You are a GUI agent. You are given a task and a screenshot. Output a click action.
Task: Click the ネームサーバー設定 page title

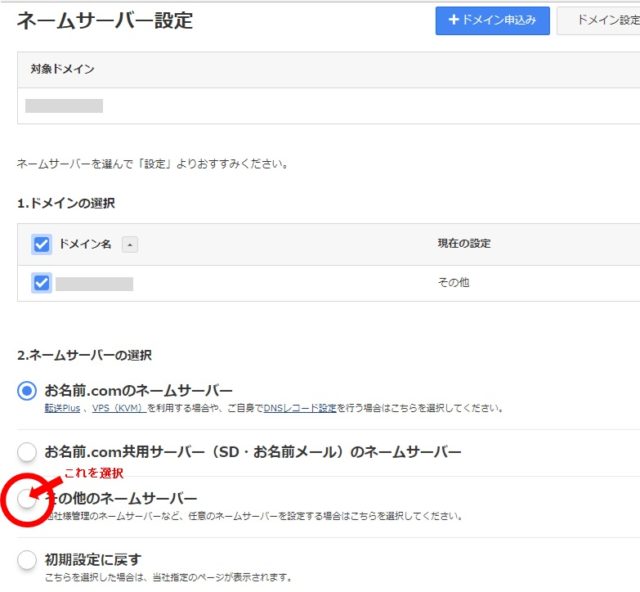coord(105,20)
